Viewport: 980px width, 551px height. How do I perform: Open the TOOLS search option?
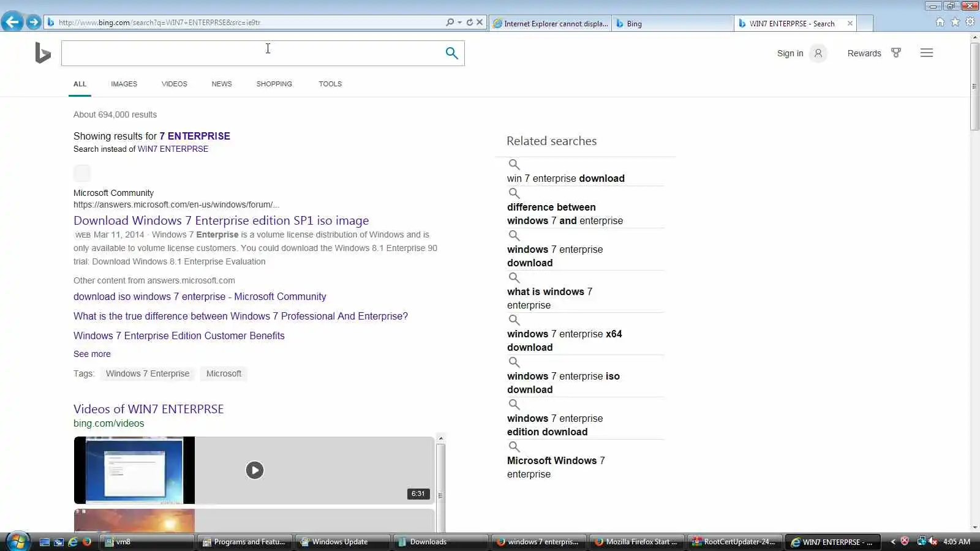[x=330, y=84]
